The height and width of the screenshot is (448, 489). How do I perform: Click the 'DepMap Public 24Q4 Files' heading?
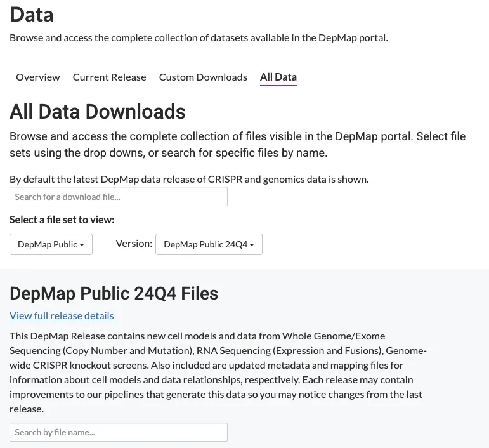tap(114, 293)
